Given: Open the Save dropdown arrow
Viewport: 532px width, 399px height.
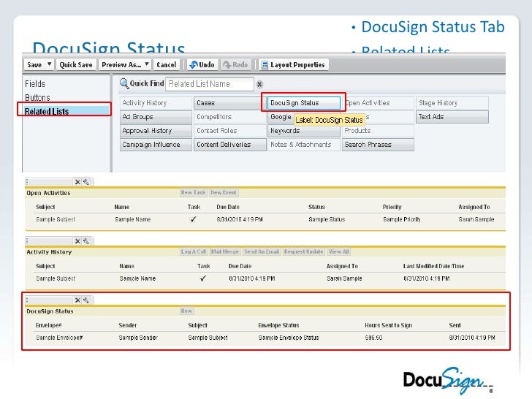Looking at the screenshot, I should 49,64.
